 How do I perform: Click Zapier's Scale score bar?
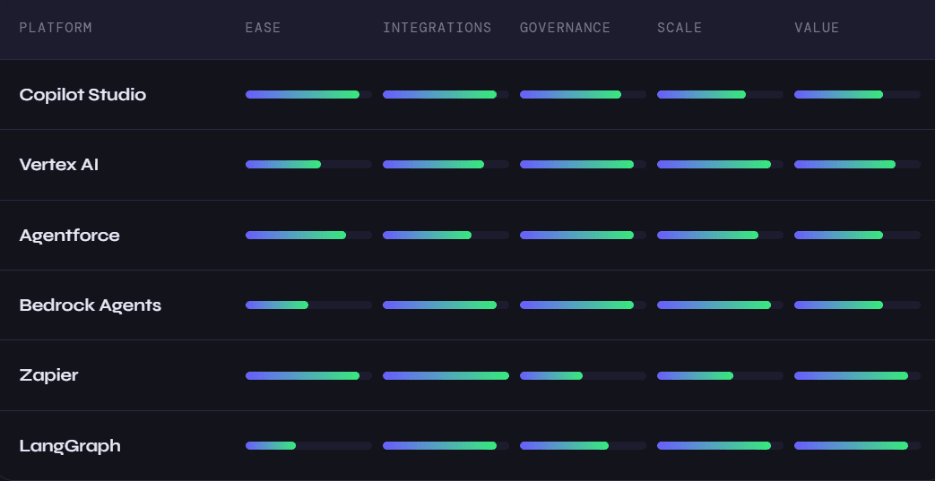tap(721, 376)
